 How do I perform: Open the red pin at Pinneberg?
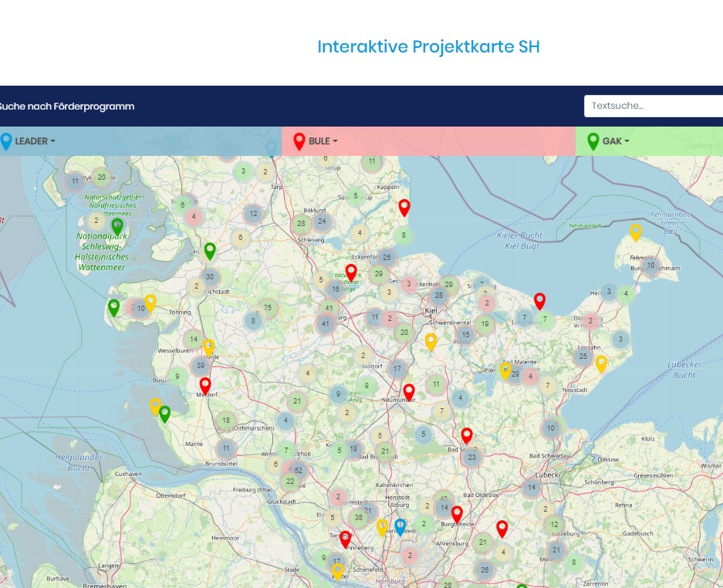[x=346, y=539]
